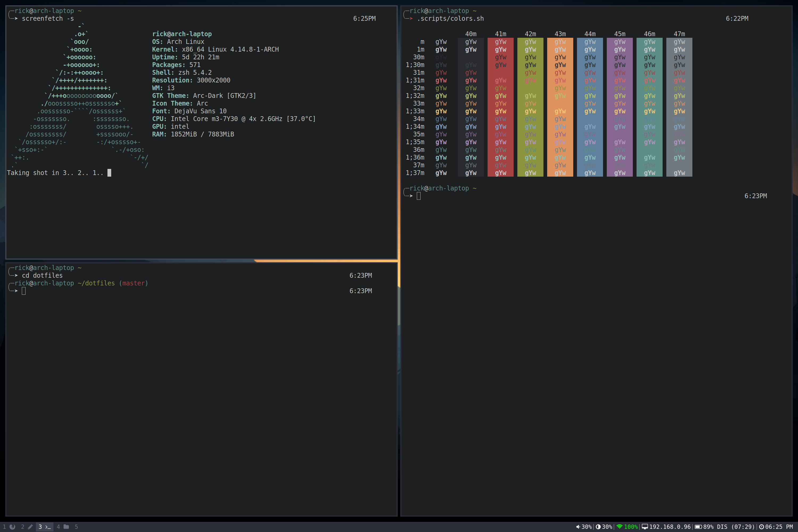Click the '44m' blue column header
The image size is (798, 532).
590,34
